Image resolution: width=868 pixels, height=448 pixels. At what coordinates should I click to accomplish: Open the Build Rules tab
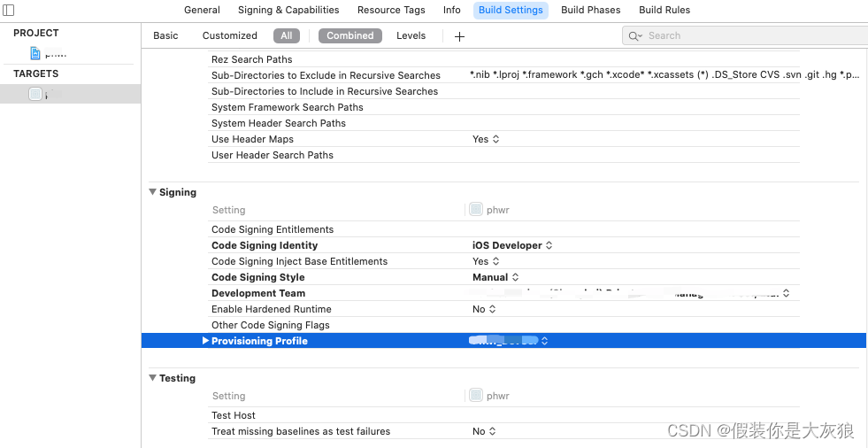point(664,10)
